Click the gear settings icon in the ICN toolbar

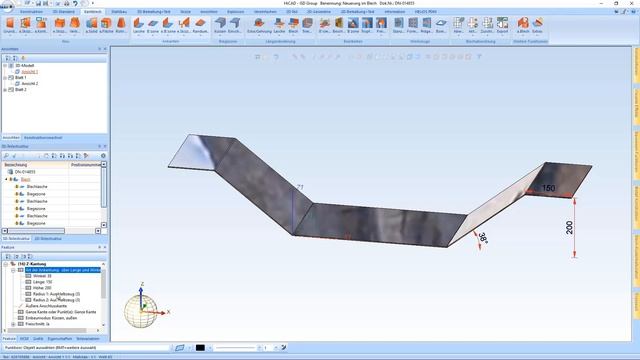click(103, 156)
